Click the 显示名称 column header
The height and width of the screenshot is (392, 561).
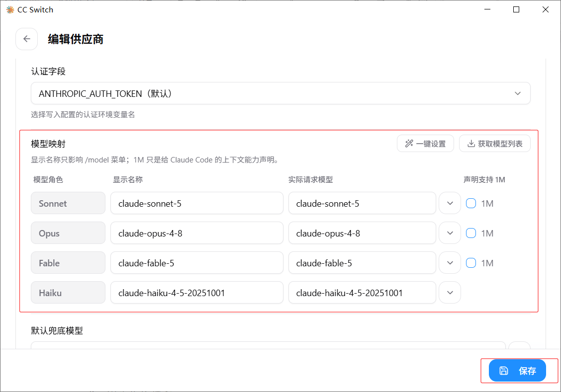pyautogui.click(x=128, y=180)
